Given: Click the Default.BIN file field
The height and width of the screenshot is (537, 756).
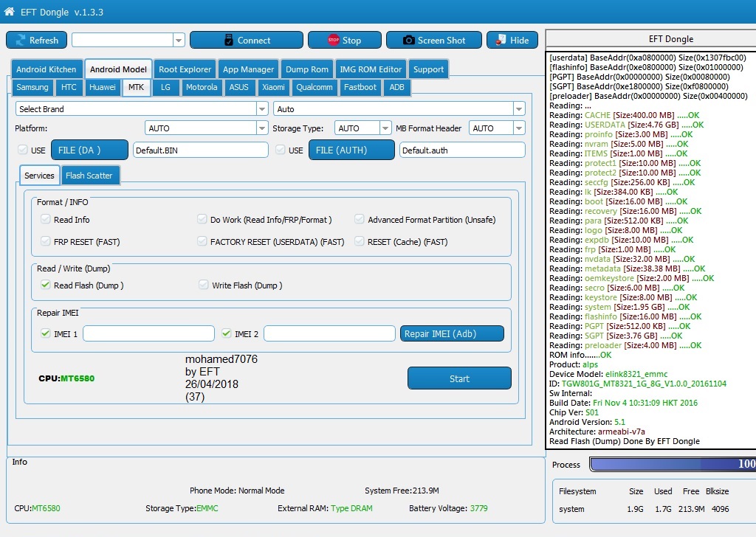Looking at the screenshot, I should point(201,150).
